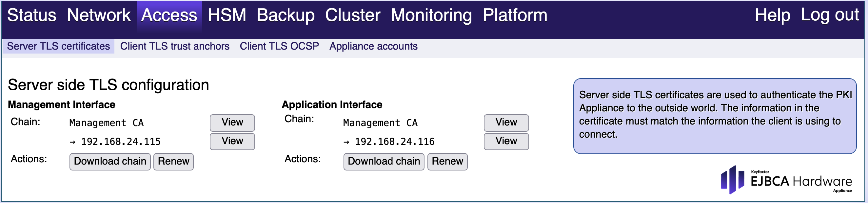View the 192.168.24.115 certificate
Image resolution: width=868 pixels, height=203 pixels.
[232, 141]
